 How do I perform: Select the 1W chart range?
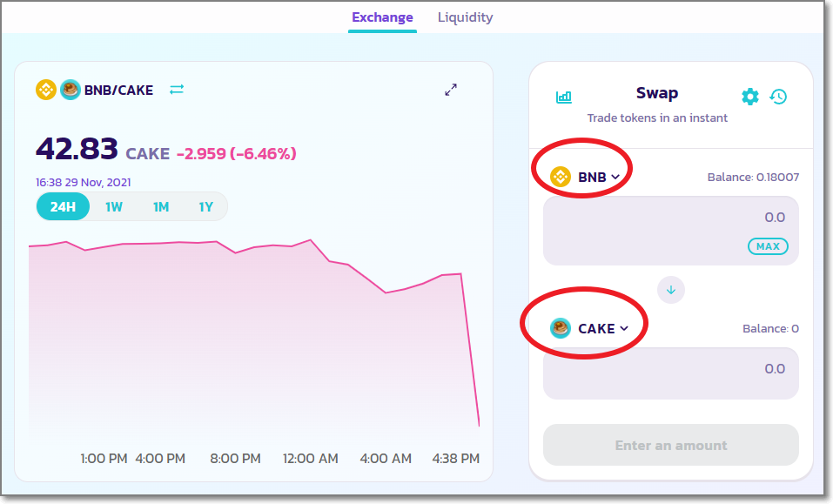click(114, 206)
